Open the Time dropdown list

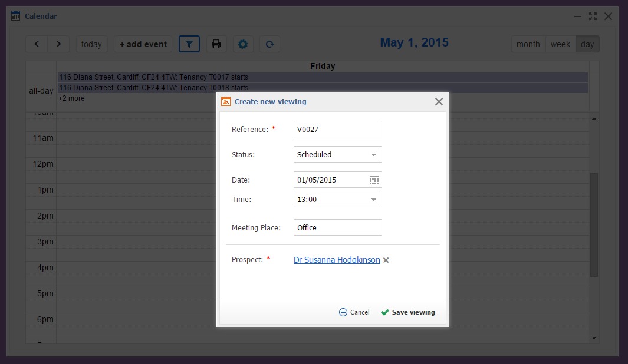coord(373,200)
